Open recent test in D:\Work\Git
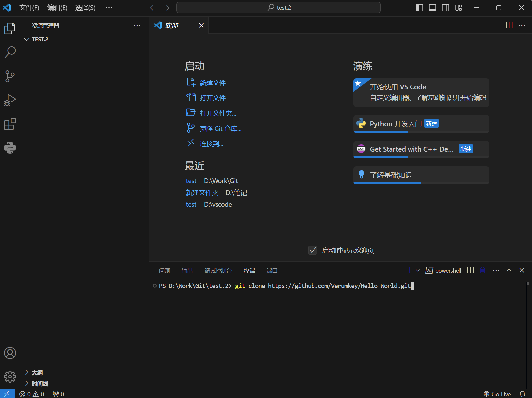Viewport: 532px width, 398px height. (x=191, y=181)
